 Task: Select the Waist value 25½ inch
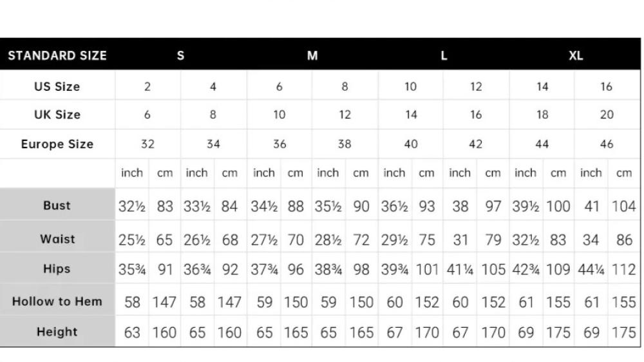tap(132, 240)
